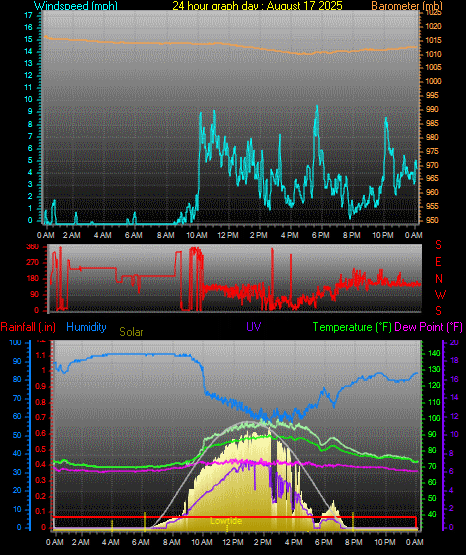Click the 970 value on the barometer axis
466x555 pixels.
[432, 165]
